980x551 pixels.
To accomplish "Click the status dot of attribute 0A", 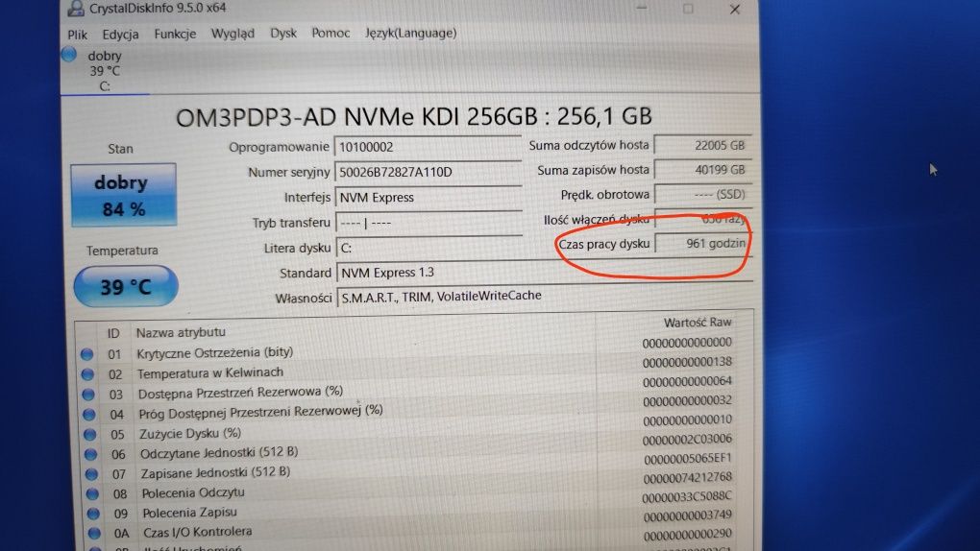I will pos(94,534).
